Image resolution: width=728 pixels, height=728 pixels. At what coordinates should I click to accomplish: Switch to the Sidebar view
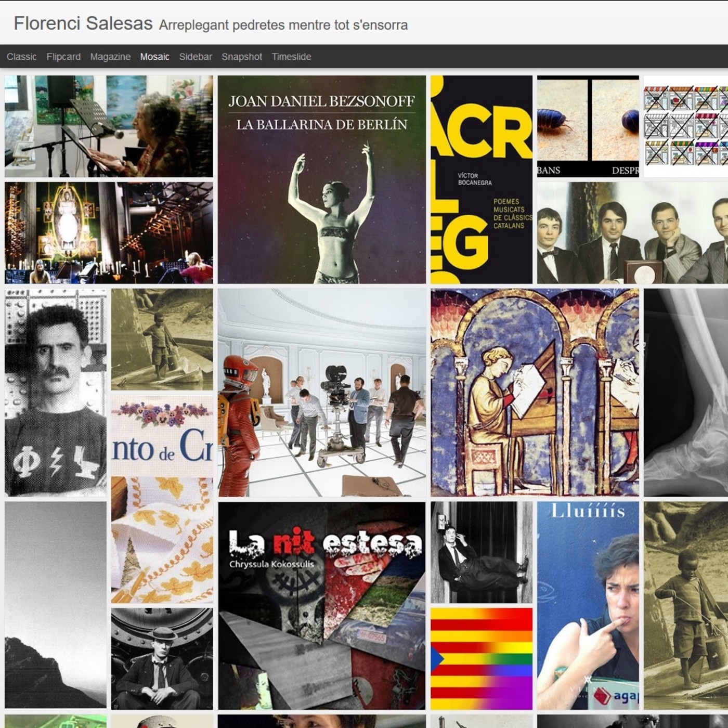pyautogui.click(x=196, y=57)
